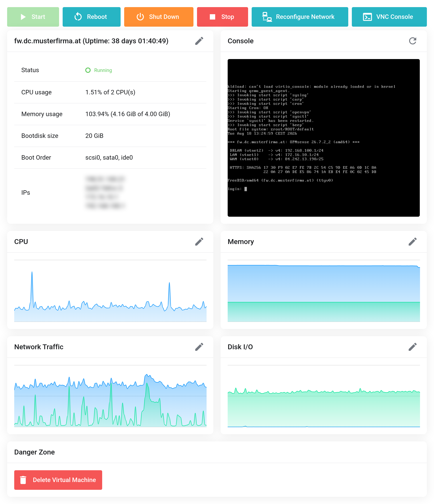Viewport: 434px width, 504px height.
Task: Edit the Disk I/O chart settings
Action: 413,347
